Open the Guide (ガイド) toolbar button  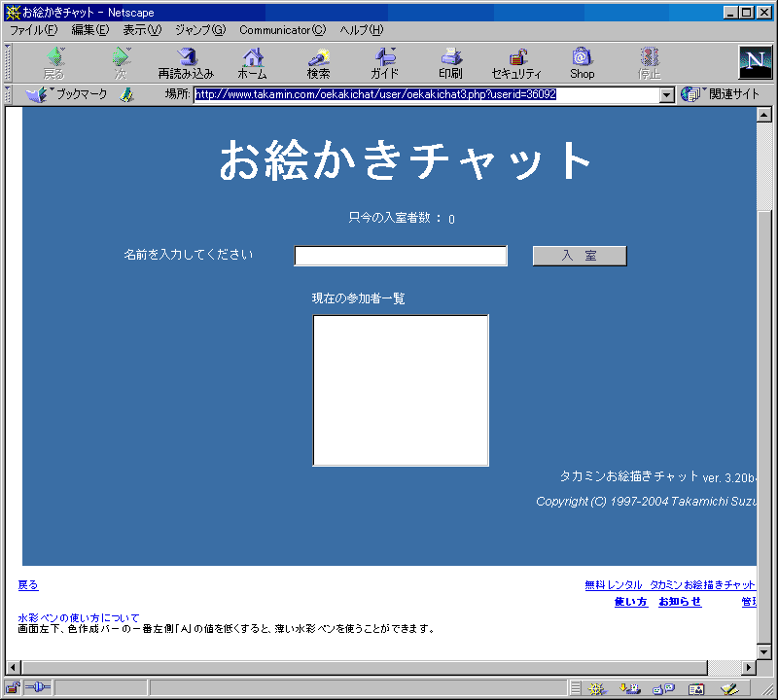[x=384, y=63]
